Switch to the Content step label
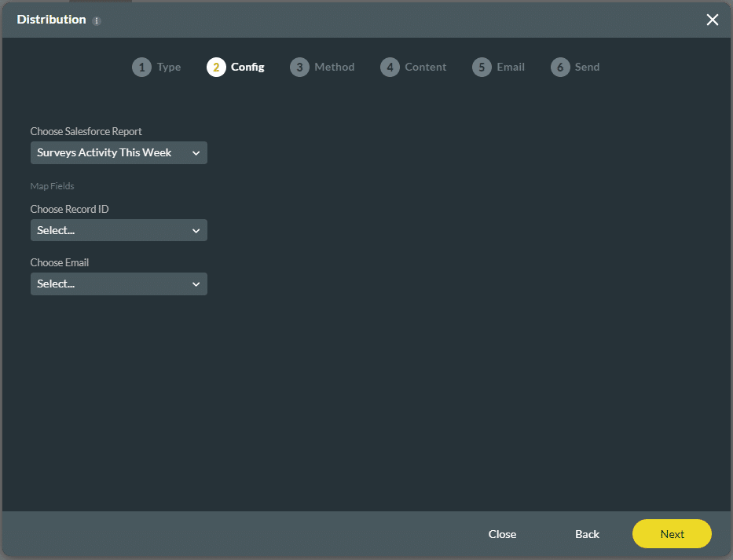The width and height of the screenshot is (733, 560). (425, 68)
